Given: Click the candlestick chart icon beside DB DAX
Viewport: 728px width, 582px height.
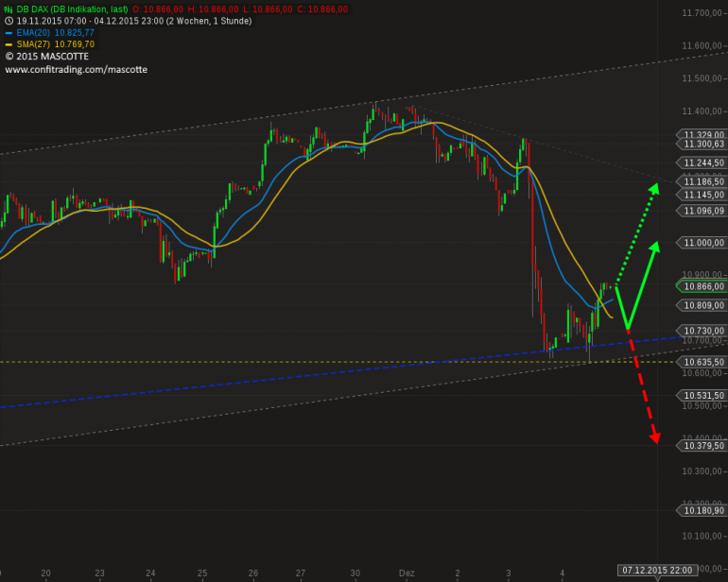Looking at the screenshot, I should click(x=9, y=9).
